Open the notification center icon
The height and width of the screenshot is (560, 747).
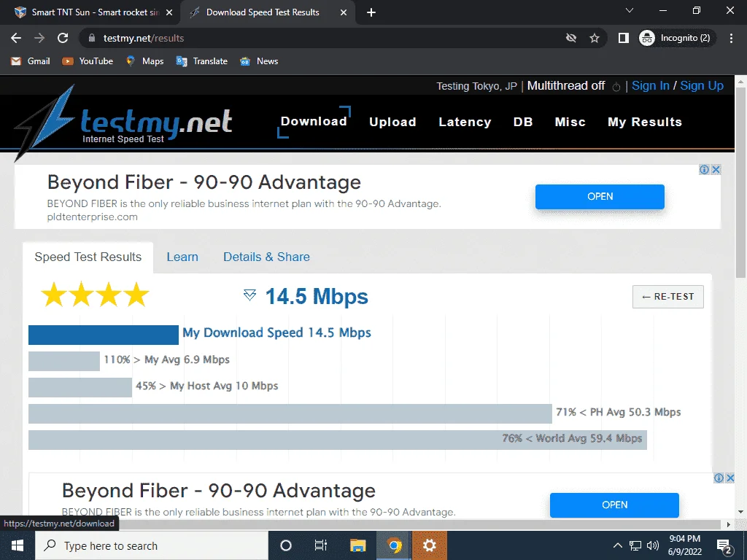pyautogui.click(x=724, y=546)
